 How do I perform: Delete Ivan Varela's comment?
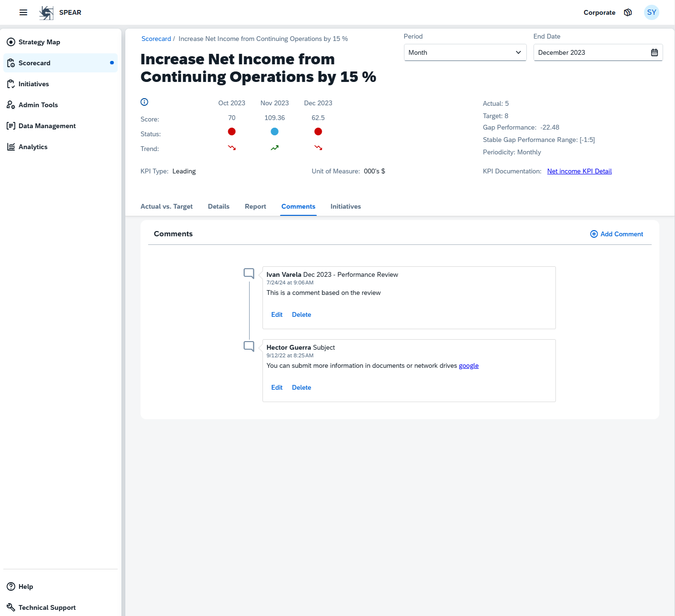[301, 314]
